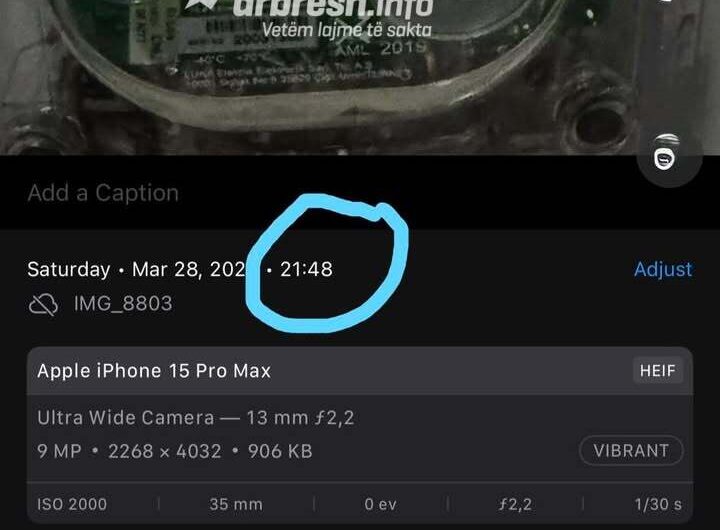
Task: Tap the arbresh.info watermark logo
Action: coord(310,14)
